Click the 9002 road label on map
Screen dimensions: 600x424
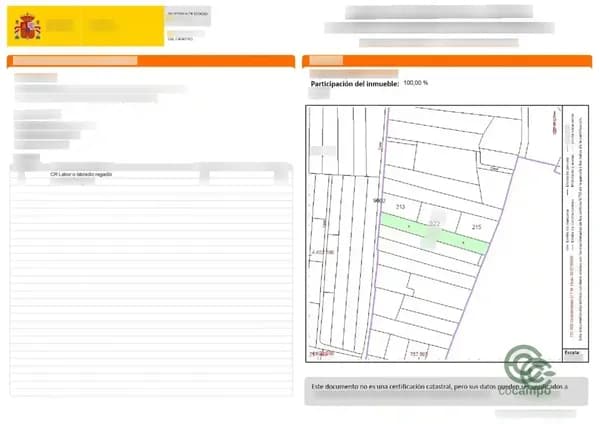[378, 201]
